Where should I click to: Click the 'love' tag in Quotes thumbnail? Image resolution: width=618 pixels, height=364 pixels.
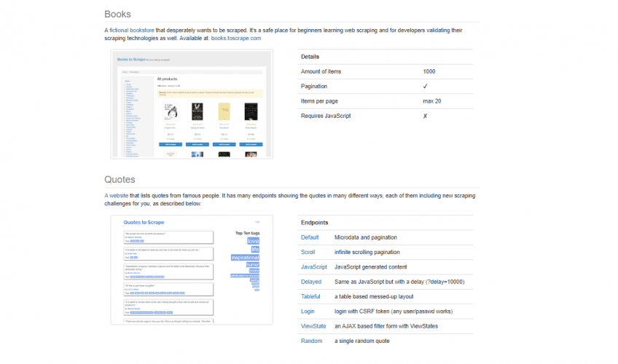click(x=253, y=241)
